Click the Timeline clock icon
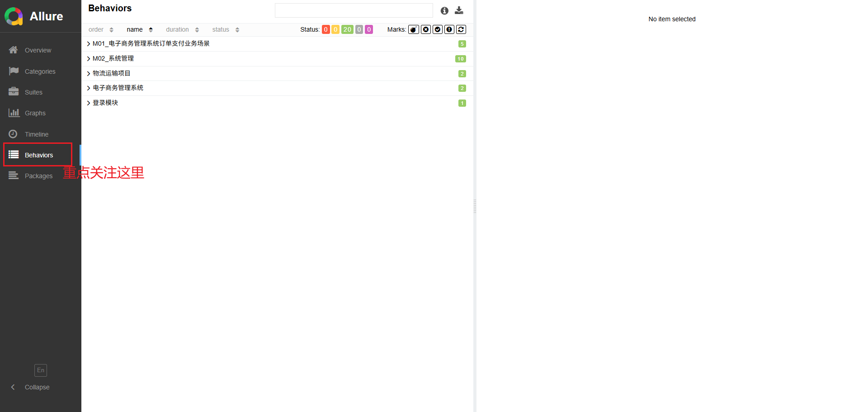This screenshot has height=412, width=868. 13,134
